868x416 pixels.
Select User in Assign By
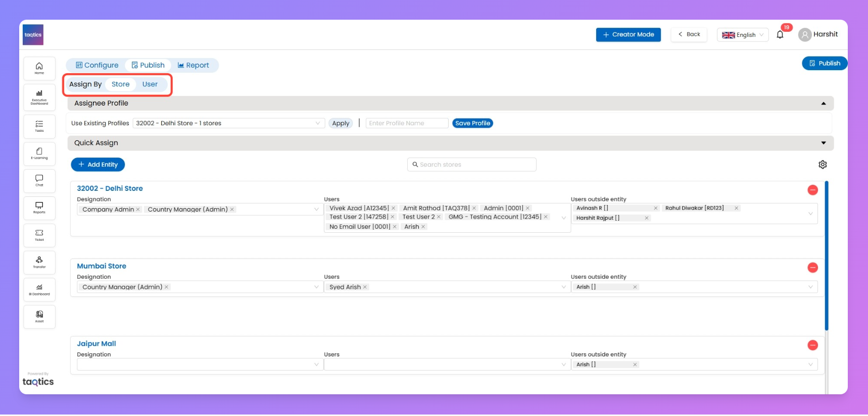click(150, 84)
